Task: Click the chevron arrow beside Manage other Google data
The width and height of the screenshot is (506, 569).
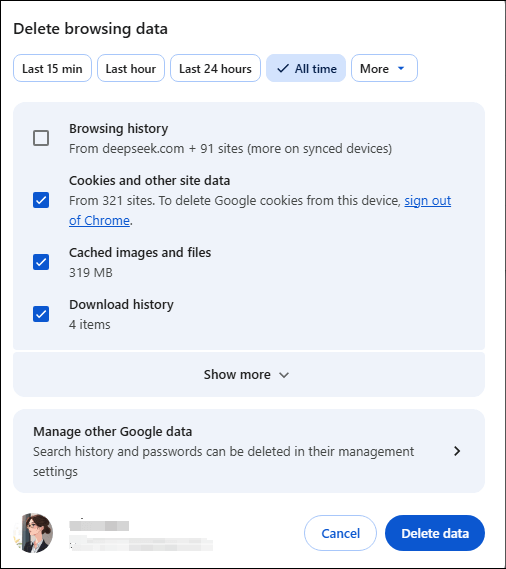Action: [x=457, y=451]
